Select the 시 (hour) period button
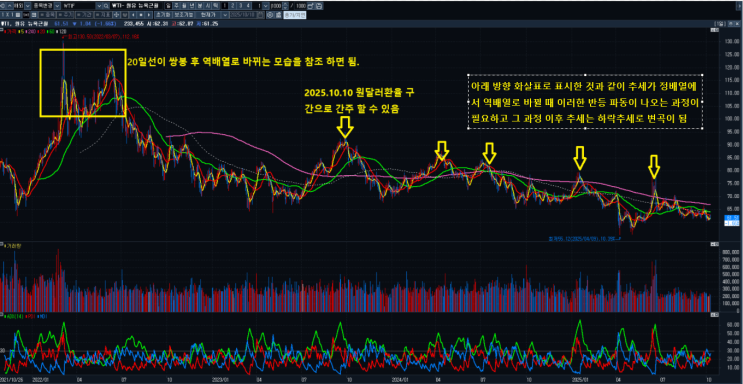 207,6
